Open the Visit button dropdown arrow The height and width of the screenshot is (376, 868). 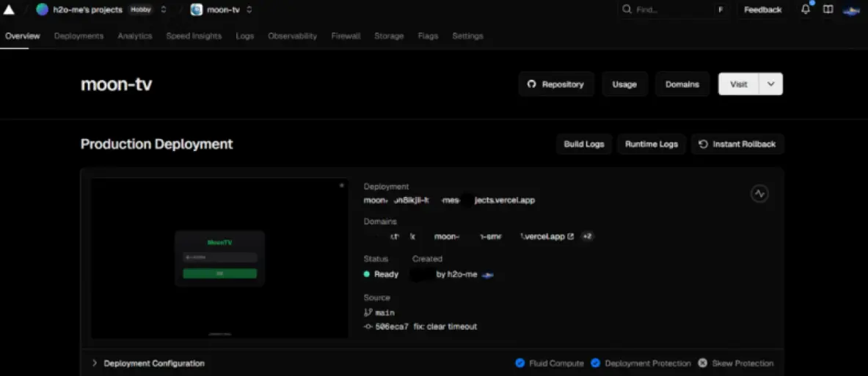770,84
